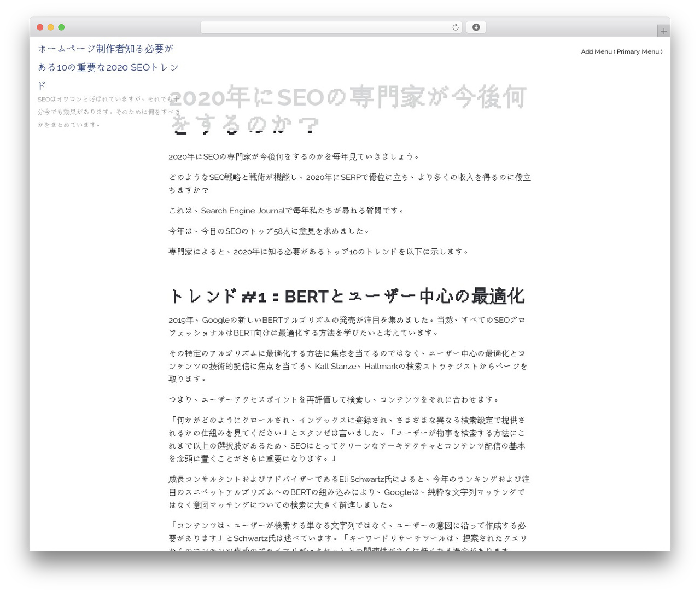Click the paragraph mentioning Kall Stanze、Hallmark
The image size is (700, 593).
pos(348,366)
